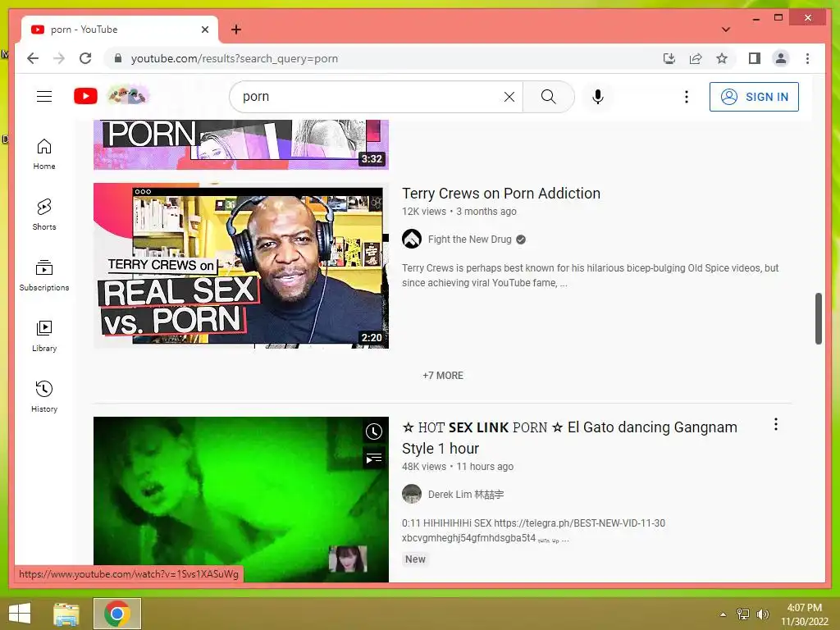Open File Explorer from the taskbar

tap(66, 614)
